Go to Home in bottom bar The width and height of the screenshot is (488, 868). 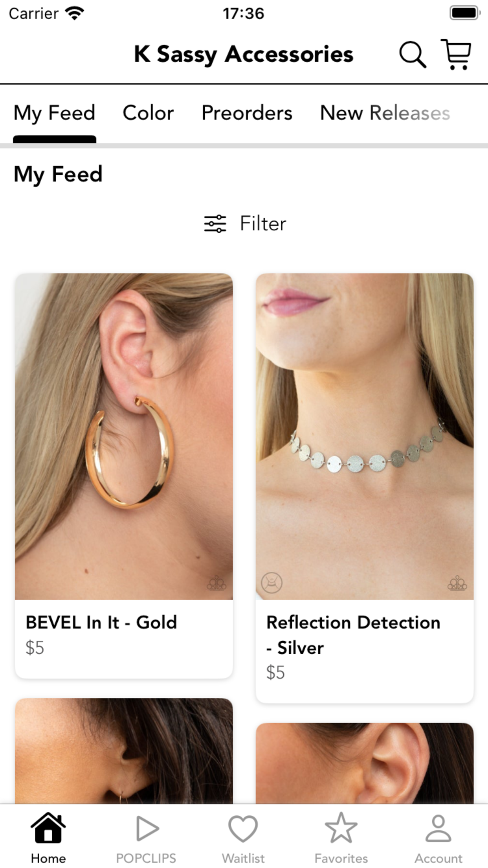(x=48, y=838)
